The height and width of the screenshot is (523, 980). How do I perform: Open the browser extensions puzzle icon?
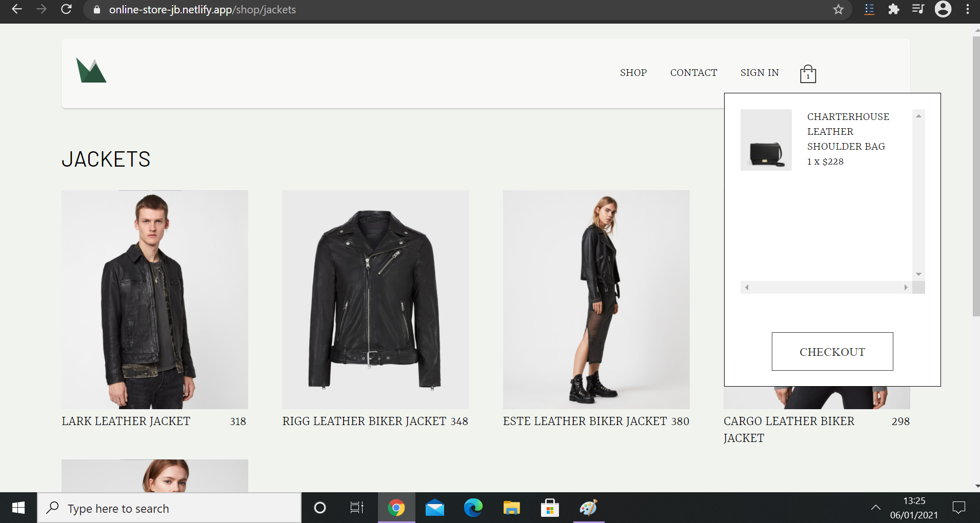click(x=894, y=9)
